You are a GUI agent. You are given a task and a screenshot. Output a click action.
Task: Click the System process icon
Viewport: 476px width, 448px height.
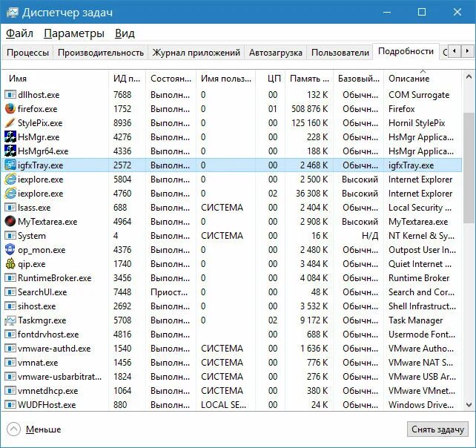[10, 236]
